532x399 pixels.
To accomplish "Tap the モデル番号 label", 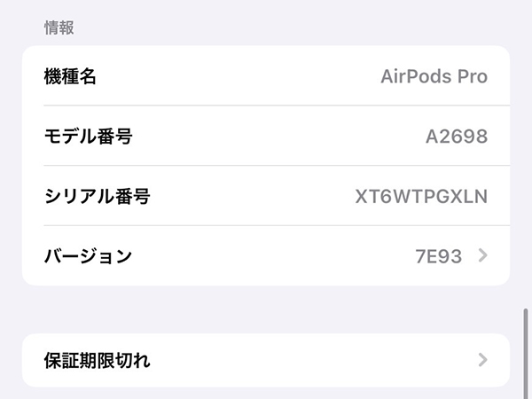I will (88, 137).
